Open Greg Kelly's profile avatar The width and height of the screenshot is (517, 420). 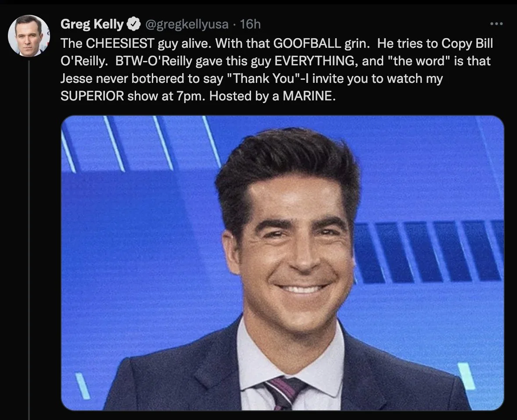tap(29, 36)
